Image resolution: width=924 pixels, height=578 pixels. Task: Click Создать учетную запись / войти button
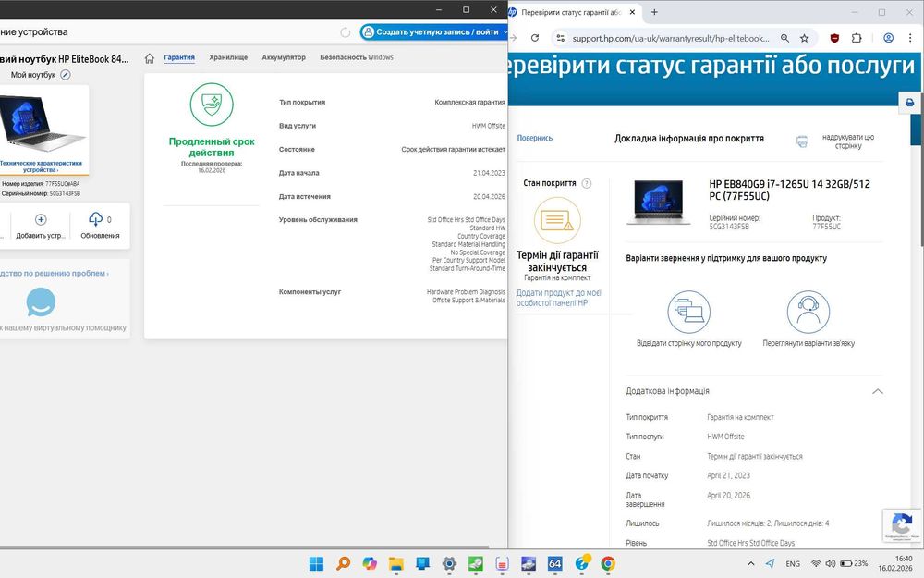(433, 31)
